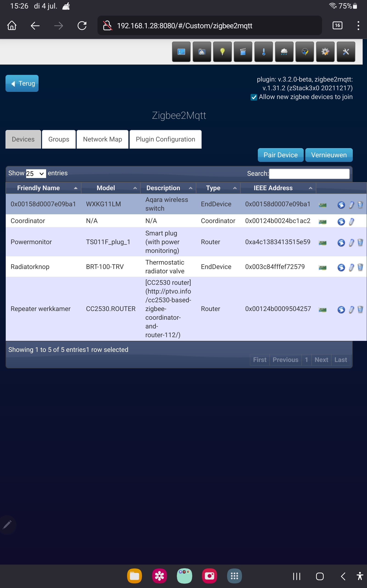Open the Network Map tab

[102, 139]
